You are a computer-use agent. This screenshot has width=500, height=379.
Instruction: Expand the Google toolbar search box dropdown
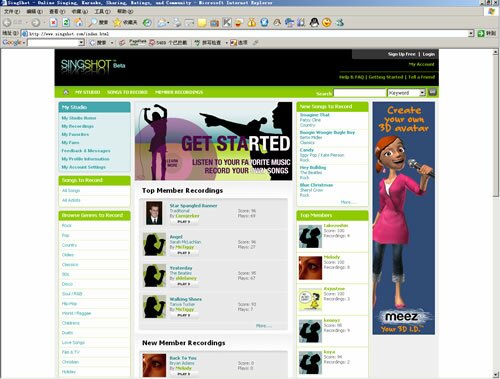[x=81, y=43]
